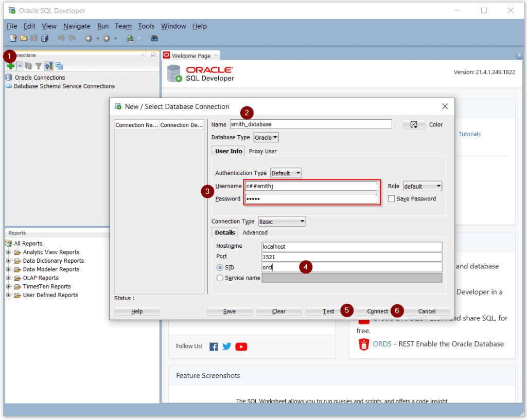Close the New / Select Database Connection dialog
Screen dimensions: 527x420
tap(445, 106)
